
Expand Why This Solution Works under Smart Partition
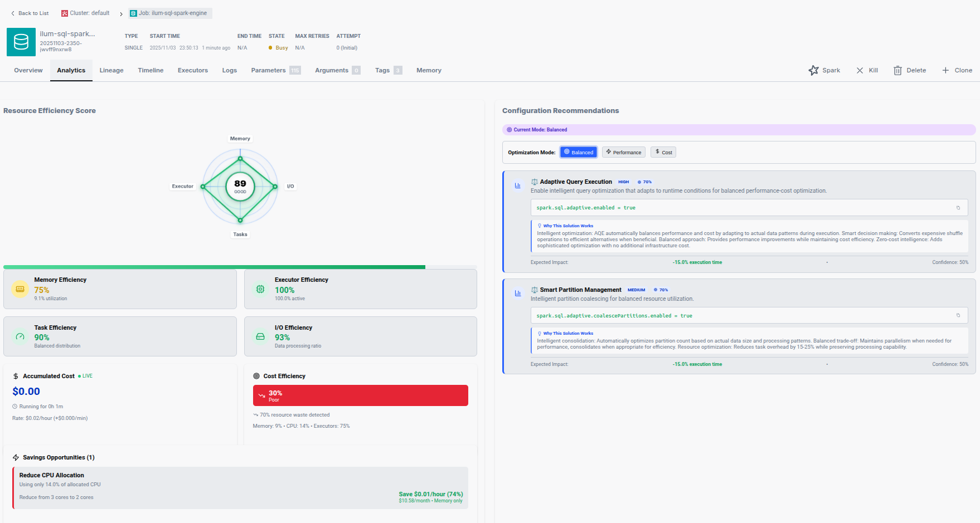(568, 334)
